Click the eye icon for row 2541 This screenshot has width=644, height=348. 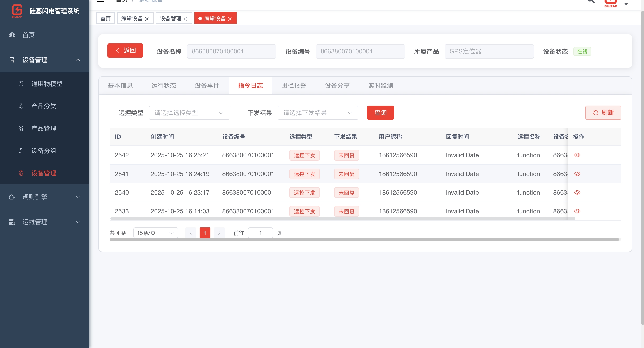click(577, 174)
